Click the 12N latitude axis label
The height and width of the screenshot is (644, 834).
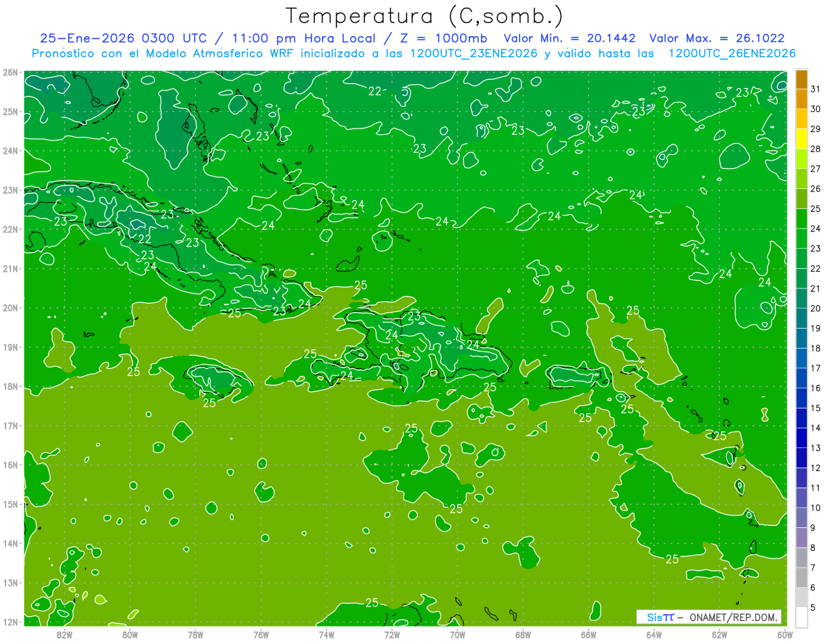pyautogui.click(x=10, y=622)
